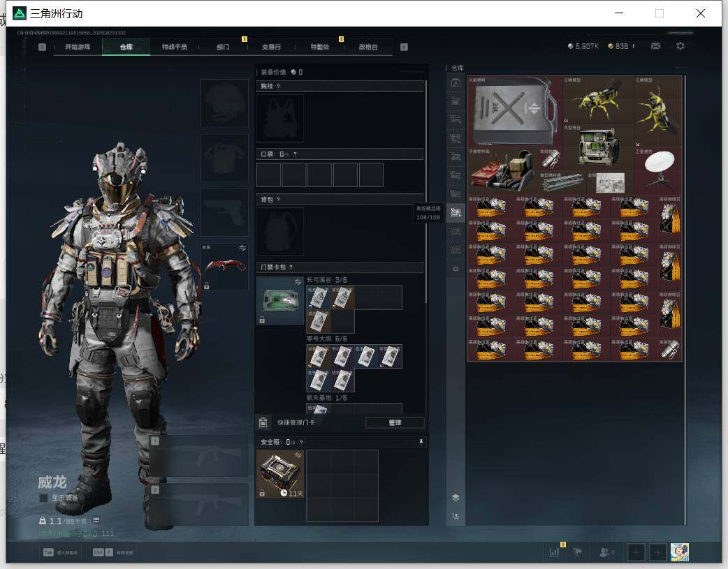Click the first plus team slot

click(x=636, y=552)
